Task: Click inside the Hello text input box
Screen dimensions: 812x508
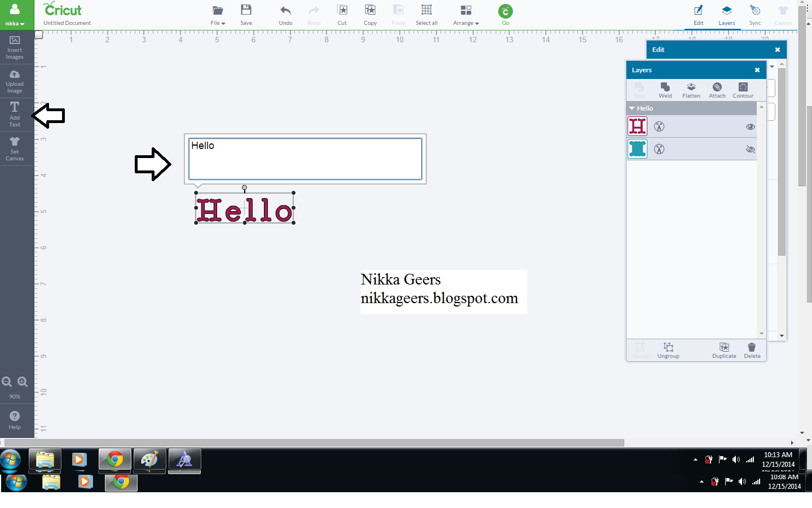Action: click(304, 158)
